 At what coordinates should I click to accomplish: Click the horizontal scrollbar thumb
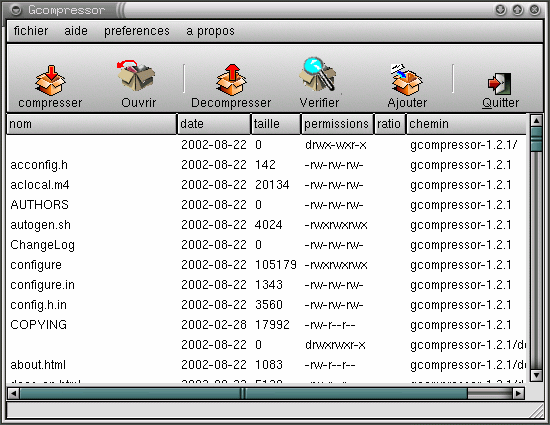[x=243, y=393]
